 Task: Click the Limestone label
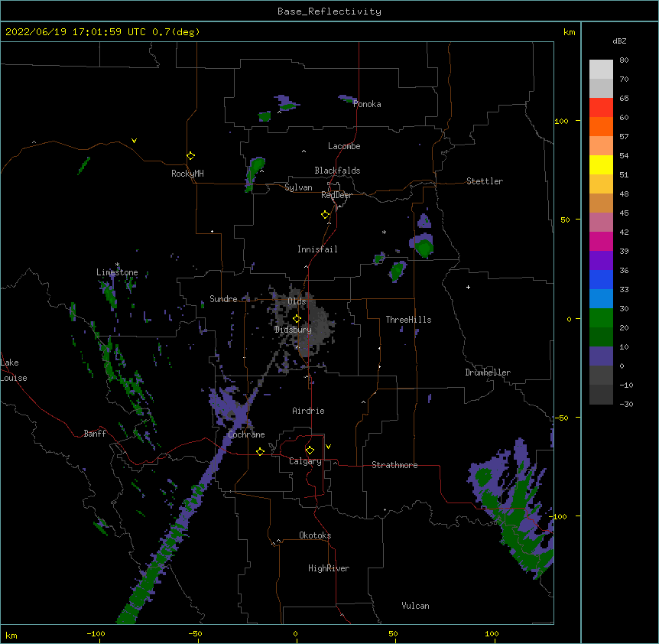(117, 272)
